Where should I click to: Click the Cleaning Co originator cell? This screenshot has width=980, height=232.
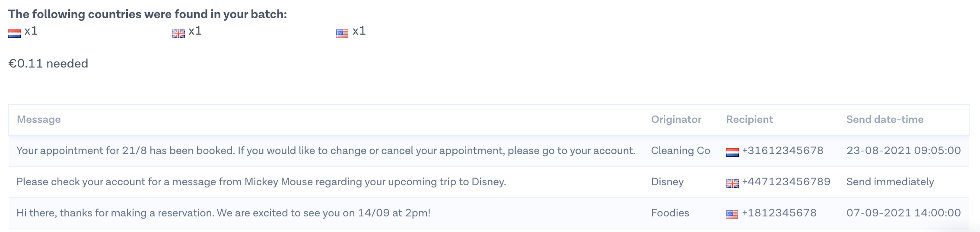681,151
